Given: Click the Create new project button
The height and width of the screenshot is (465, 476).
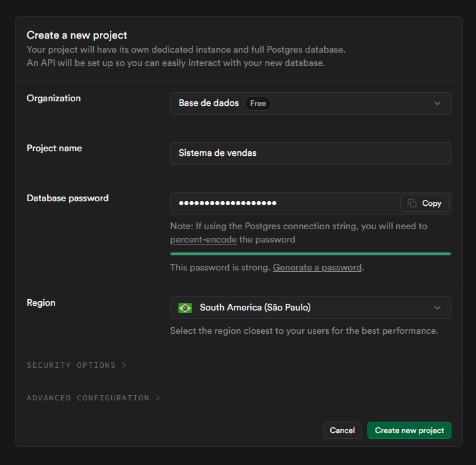Looking at the screenshot, I should pyautogui.click(x=409, y=430).
